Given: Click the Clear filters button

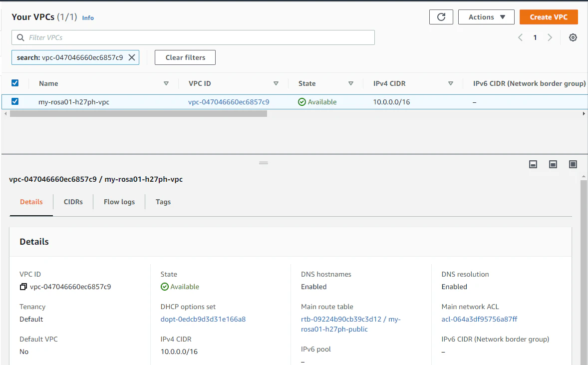Looking at the screenshot, I should point(185,57).
